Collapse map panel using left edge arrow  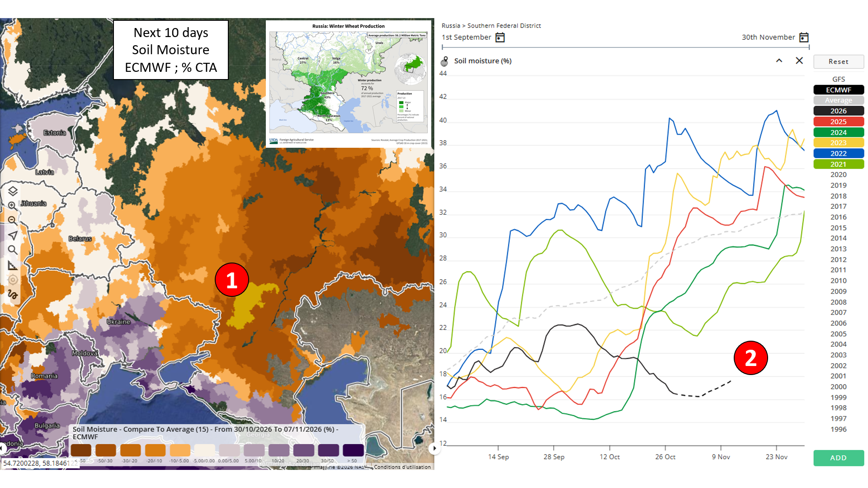pos(2,448)
